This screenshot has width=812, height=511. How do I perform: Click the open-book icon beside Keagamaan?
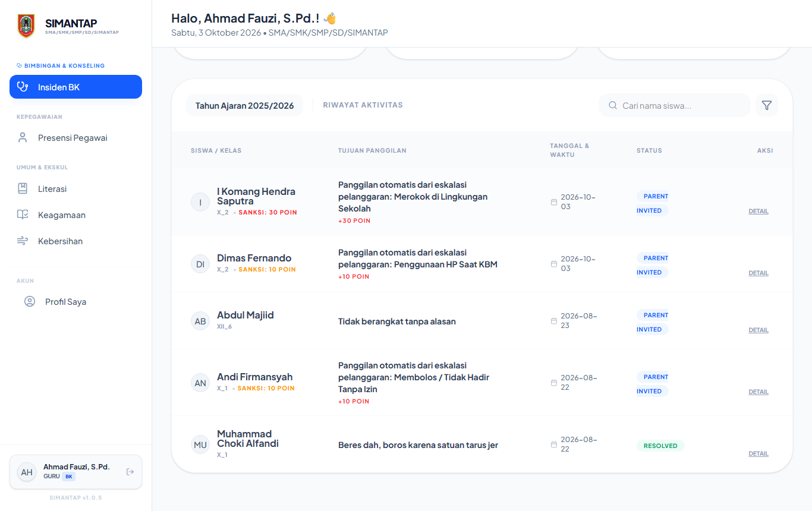pos(23,215)
